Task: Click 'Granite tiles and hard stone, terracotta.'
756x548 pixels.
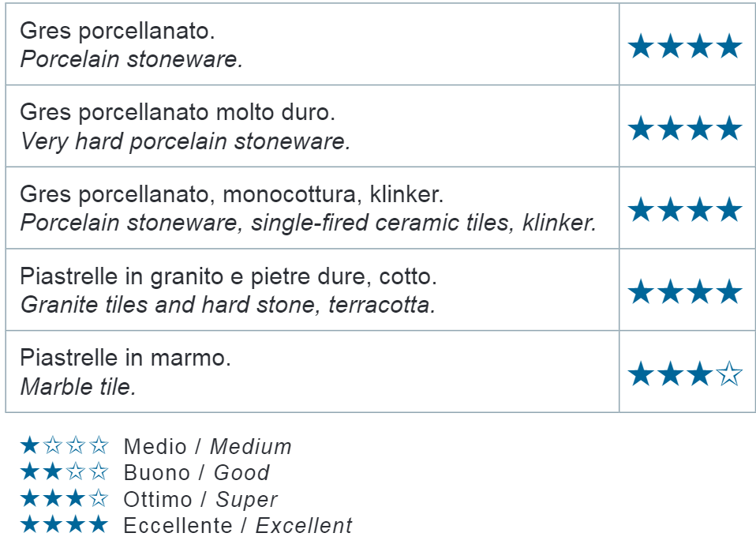Action: coord(228,305)
